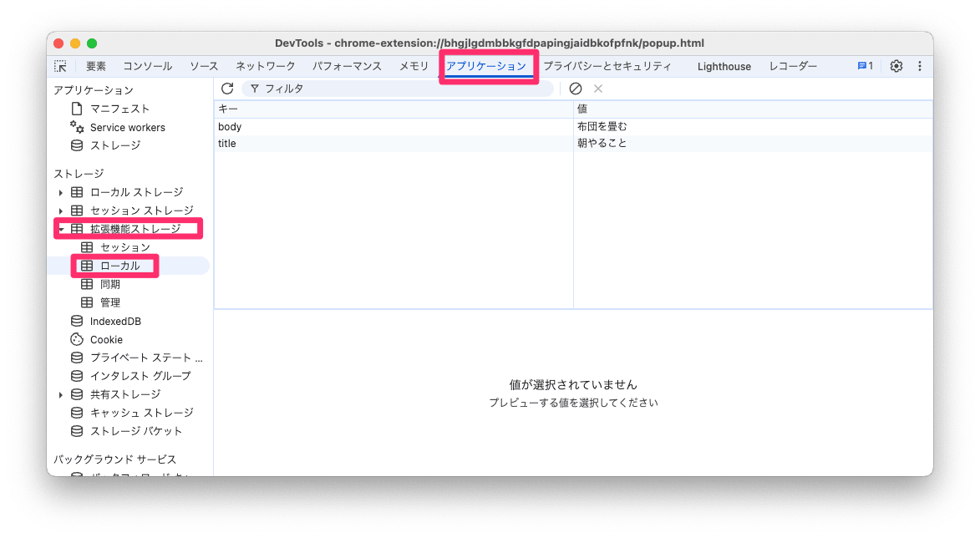Expand the 共有ストレージ tree node

[61, 395]
